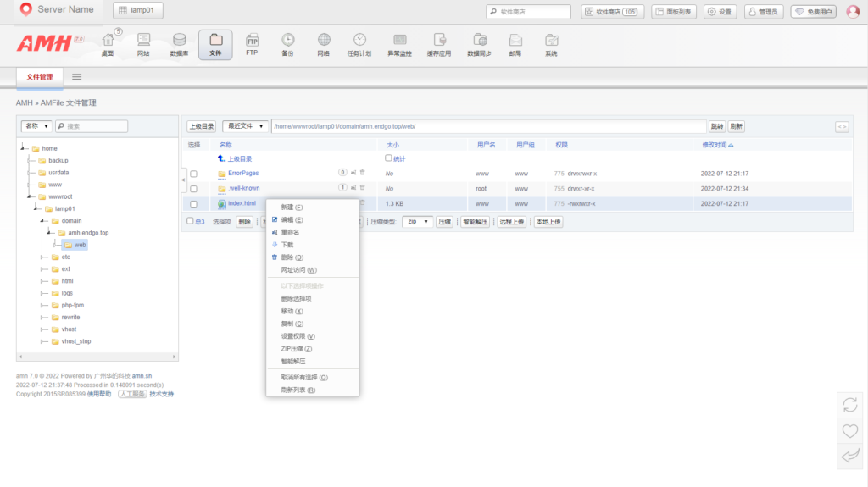Viewport: 868px width, 487px height.
Task: Click the user avatar icon at top right
Action: pos(853,11)
